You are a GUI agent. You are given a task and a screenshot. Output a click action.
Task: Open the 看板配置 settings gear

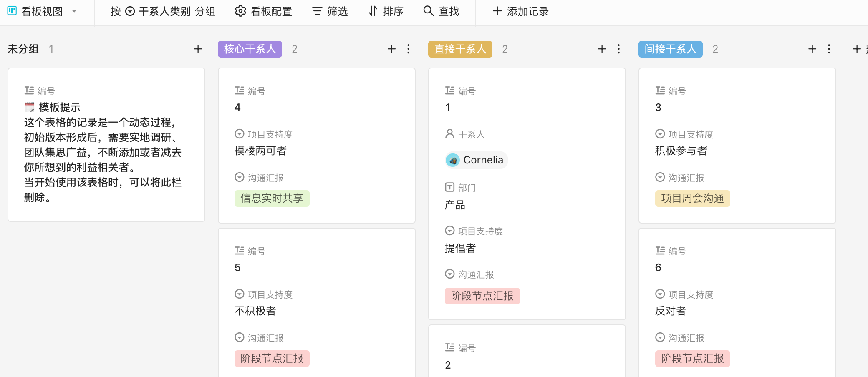pyautogui.click(x=240, y=11)
